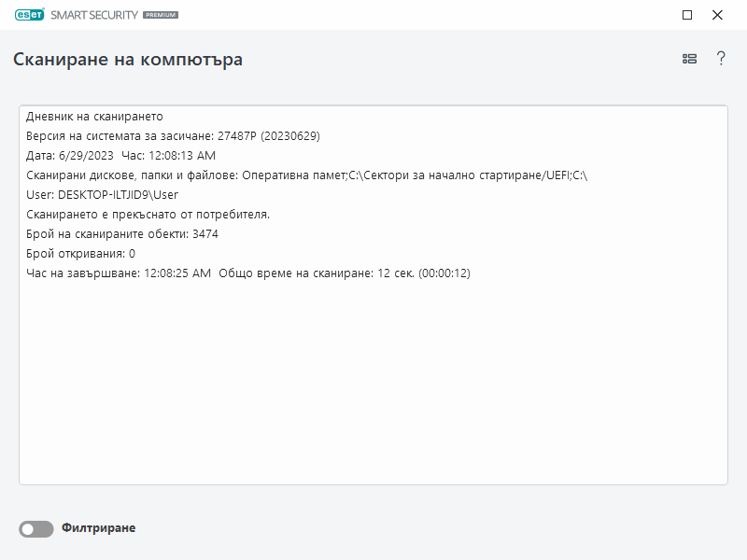Click the empty area of scan log
The height and width of the screenshot is (560, 747).
373,392
